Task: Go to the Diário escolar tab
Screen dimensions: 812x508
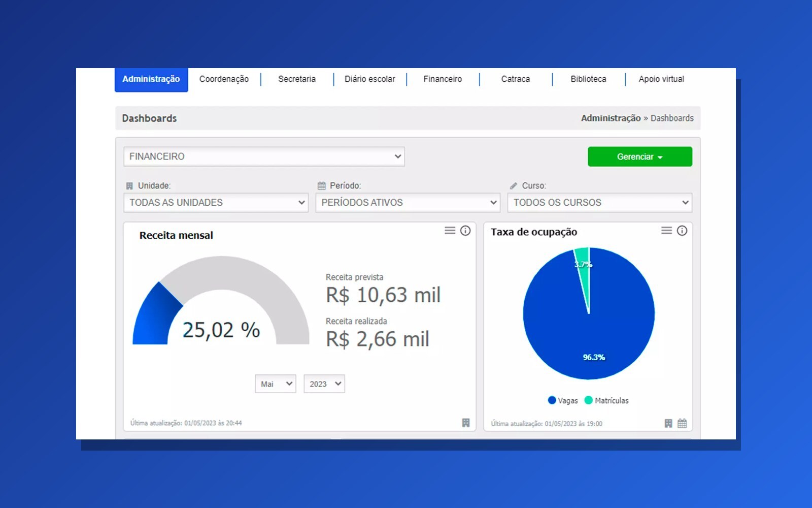Action: click(370, 79)
